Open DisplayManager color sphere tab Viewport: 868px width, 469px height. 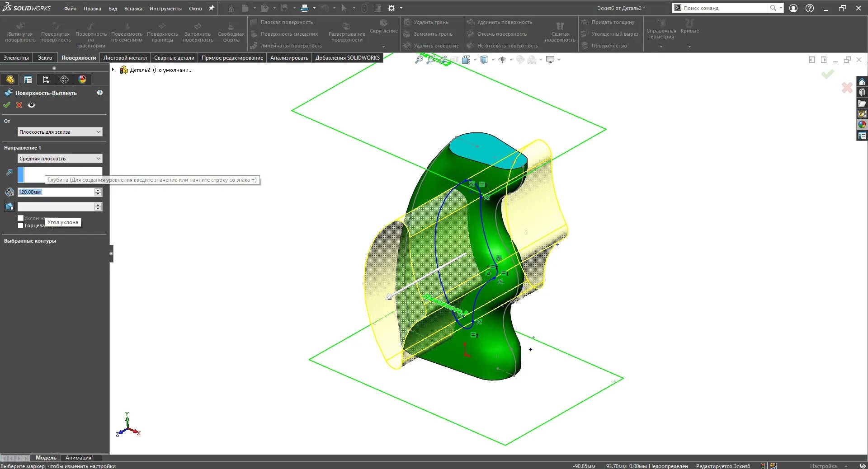coord(82,80)
